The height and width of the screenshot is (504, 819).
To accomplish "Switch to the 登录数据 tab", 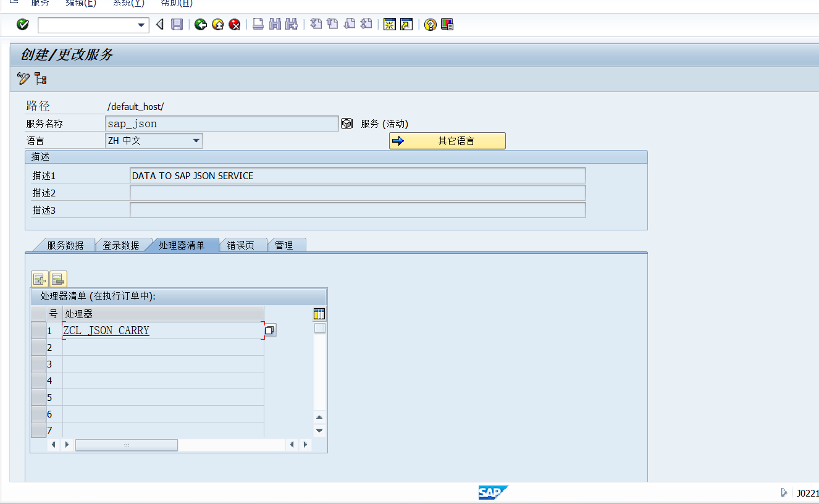I will pyautogui.click(x=121, y=245).
